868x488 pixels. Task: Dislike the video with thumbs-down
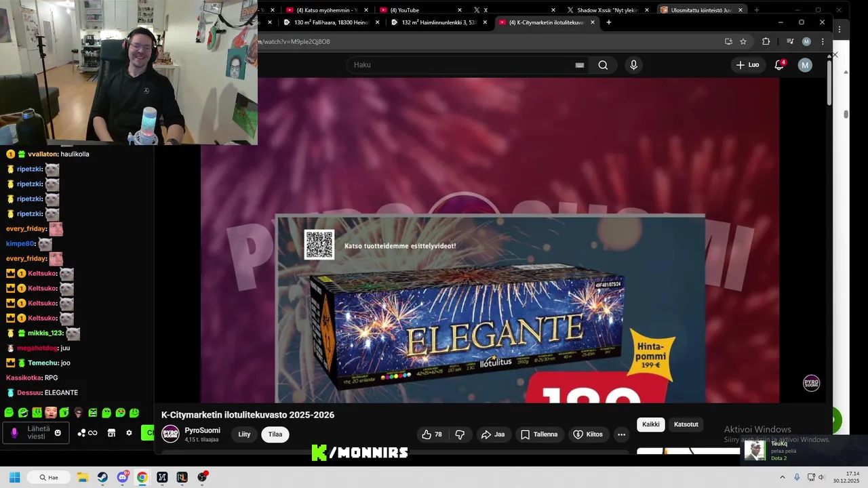460,434
